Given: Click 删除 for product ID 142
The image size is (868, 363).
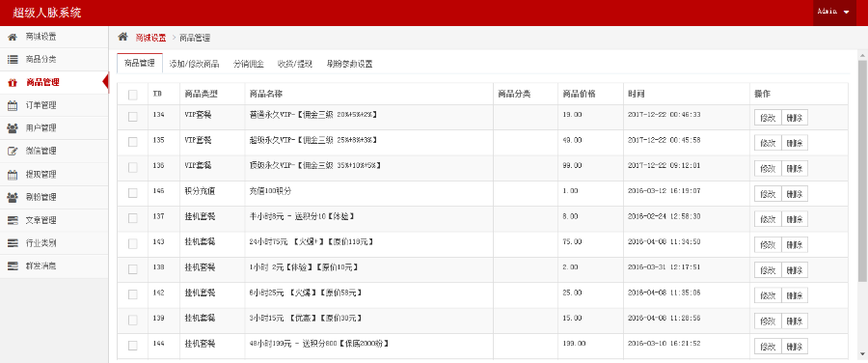Looking at the screenshot, I should click(795, 296).
